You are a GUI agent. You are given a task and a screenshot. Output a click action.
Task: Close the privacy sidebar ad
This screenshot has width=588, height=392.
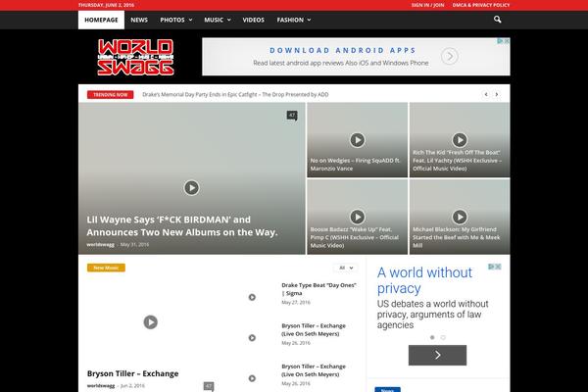click(x=498, y=267)
